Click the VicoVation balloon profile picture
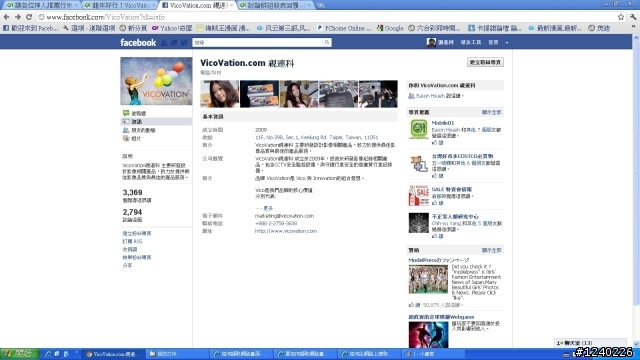The height and width of the screenshot is (360, 640). pyautogui.click(x=156, y=81)
